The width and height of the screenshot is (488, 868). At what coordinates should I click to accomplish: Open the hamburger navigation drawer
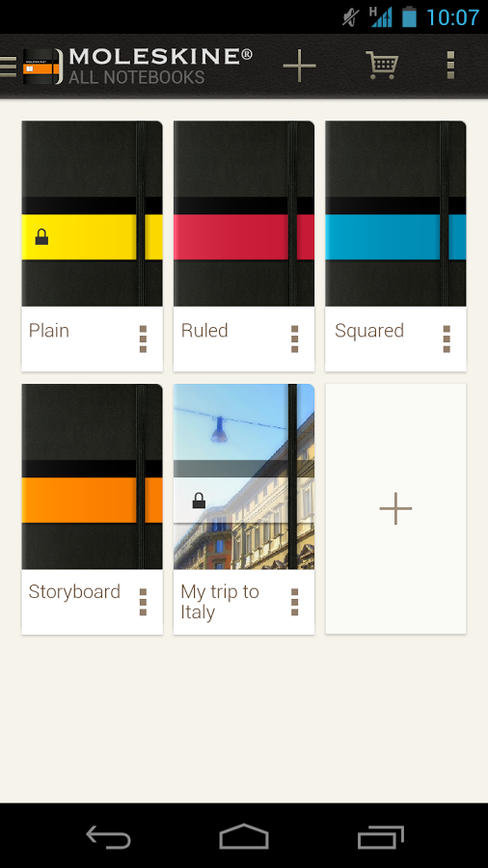tap(9, 66)
